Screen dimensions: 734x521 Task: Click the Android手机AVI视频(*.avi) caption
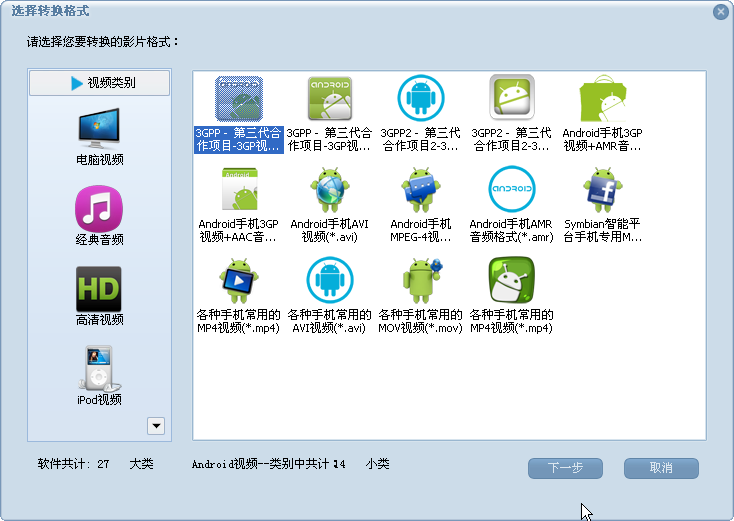(x=330, y=231)
